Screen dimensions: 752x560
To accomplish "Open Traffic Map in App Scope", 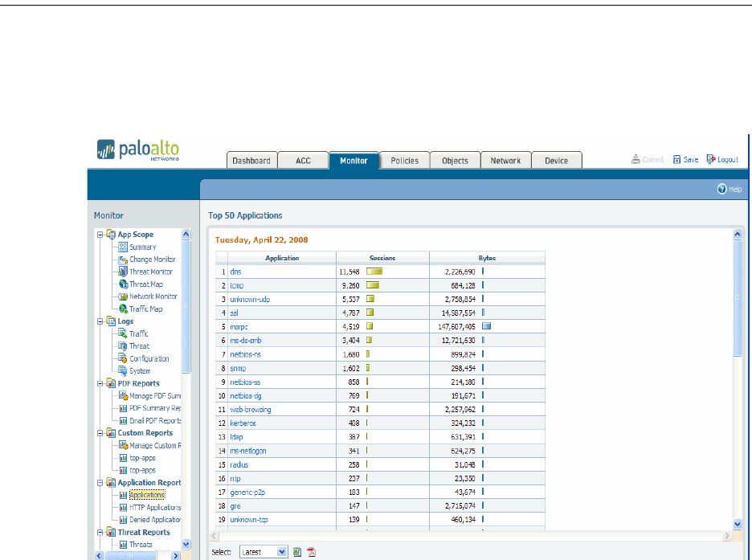I will [x=145, y=309].
